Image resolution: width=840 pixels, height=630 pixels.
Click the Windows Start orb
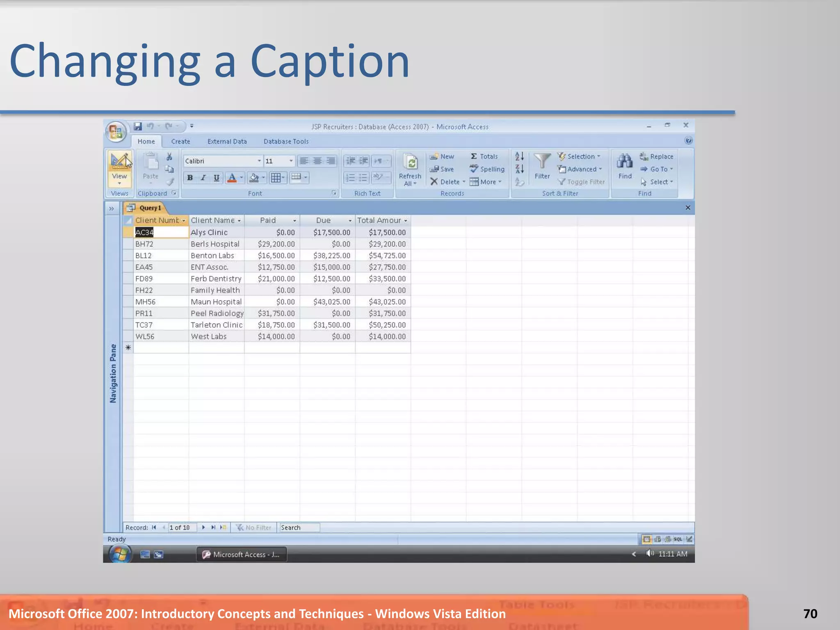(x=120, y=554)
